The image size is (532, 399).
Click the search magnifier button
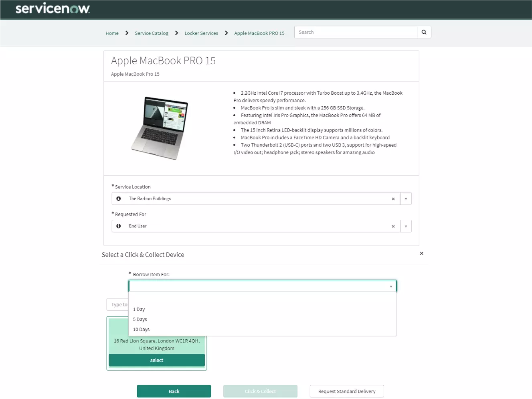coord(424,32)
